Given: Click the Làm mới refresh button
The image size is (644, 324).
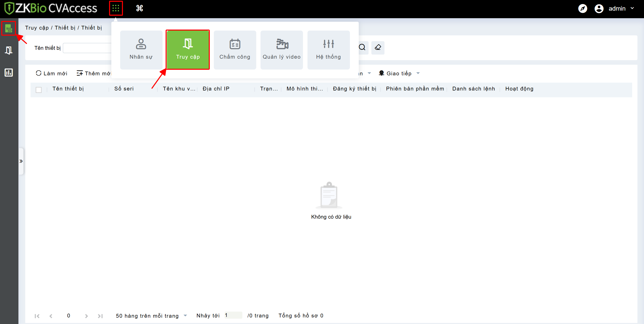Looking at the screenshot, I should [x=52, y=74].
